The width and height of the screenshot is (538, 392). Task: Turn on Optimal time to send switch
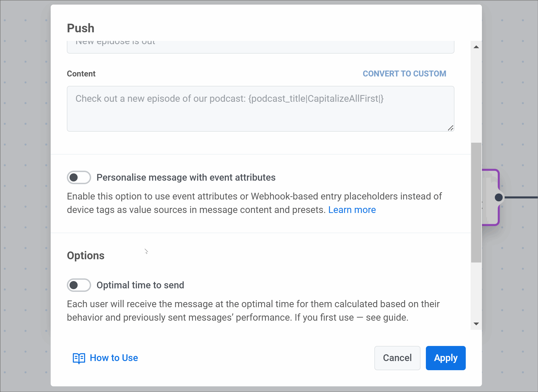pos(79,285)
